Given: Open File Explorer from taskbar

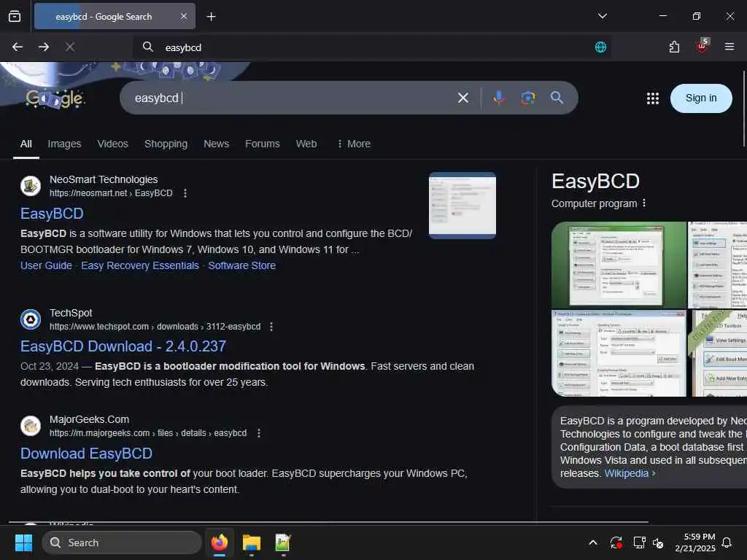Looking at the screenshot, I should [x=251, y=542].
